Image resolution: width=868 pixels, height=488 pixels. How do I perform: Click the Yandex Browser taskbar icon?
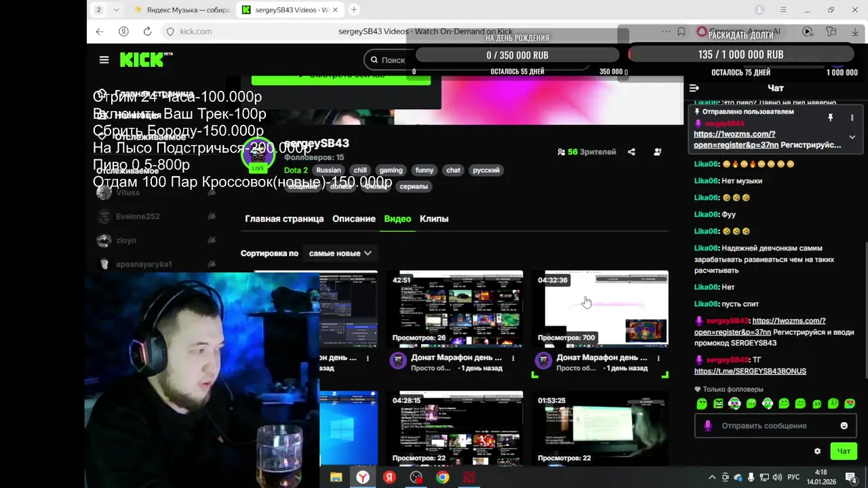(363, 477)
